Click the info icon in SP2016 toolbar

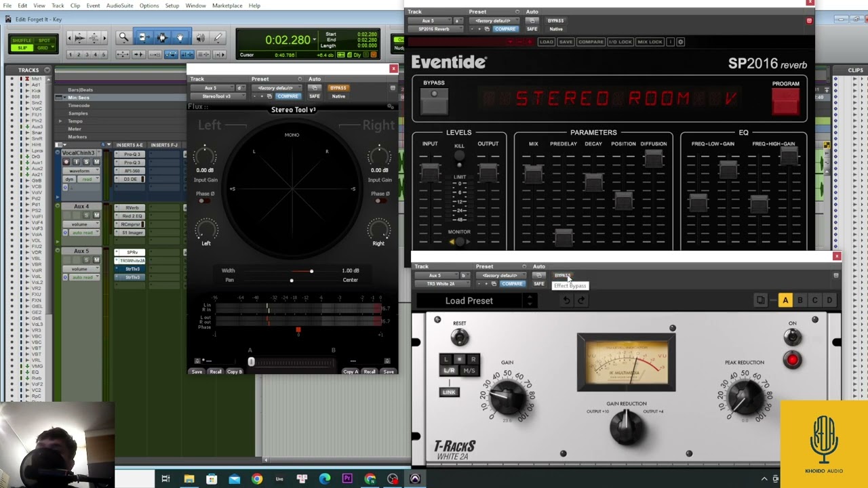pos(671,42)
